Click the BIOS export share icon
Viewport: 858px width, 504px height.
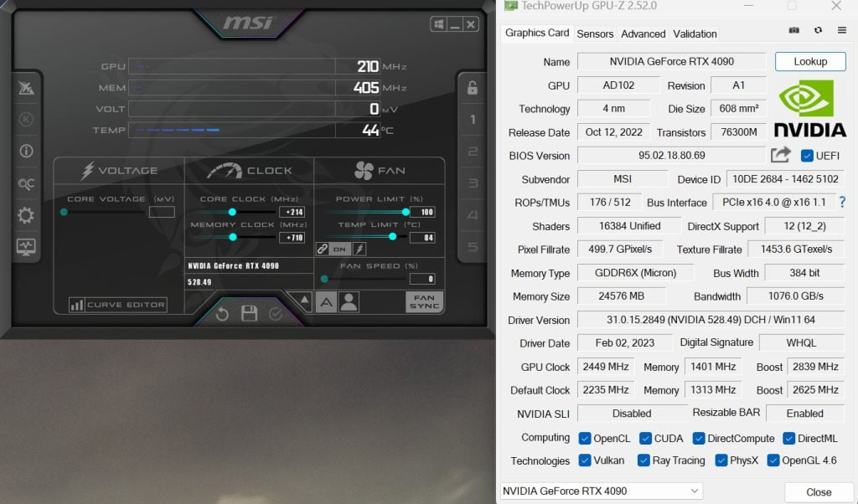[x=781, y=155]
